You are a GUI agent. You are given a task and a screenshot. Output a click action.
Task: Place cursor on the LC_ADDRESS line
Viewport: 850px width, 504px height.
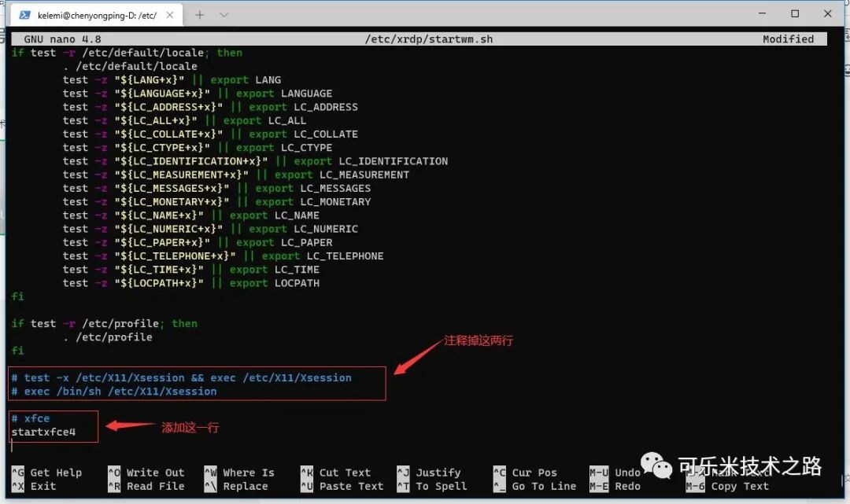coord(210,107)
